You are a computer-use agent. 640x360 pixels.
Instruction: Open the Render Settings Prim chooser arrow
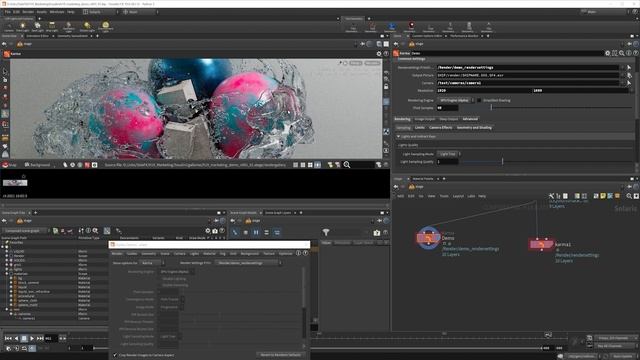[x=629, y=68]
